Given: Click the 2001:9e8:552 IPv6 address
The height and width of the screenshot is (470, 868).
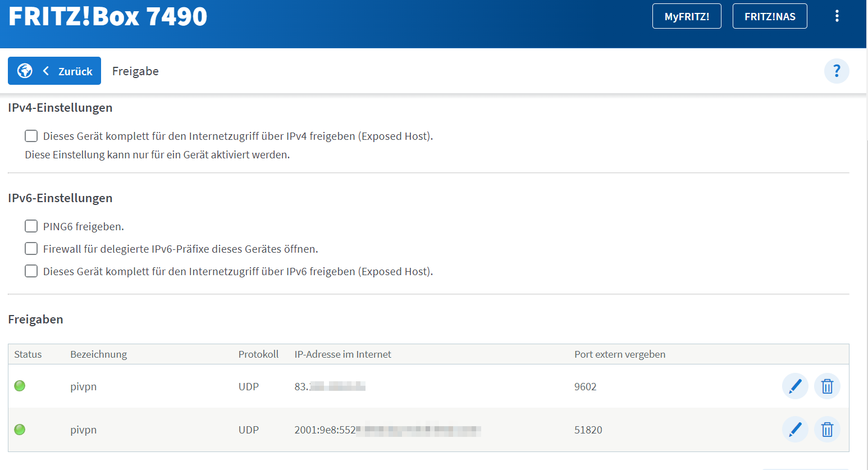Looking at the screenshot, I should coord(387,430).
